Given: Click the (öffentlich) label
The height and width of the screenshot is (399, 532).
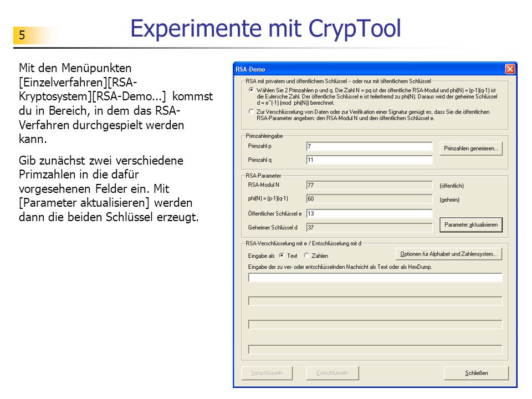Looking at the screenshot, I should click(x=452, y=186).
